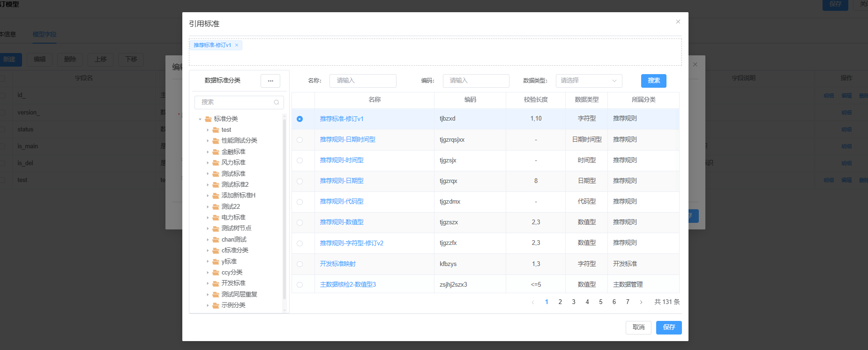This screenshot has width=868, height=350.
Task: Expand the 开发标准 tree node
Action: pos(208,283)
